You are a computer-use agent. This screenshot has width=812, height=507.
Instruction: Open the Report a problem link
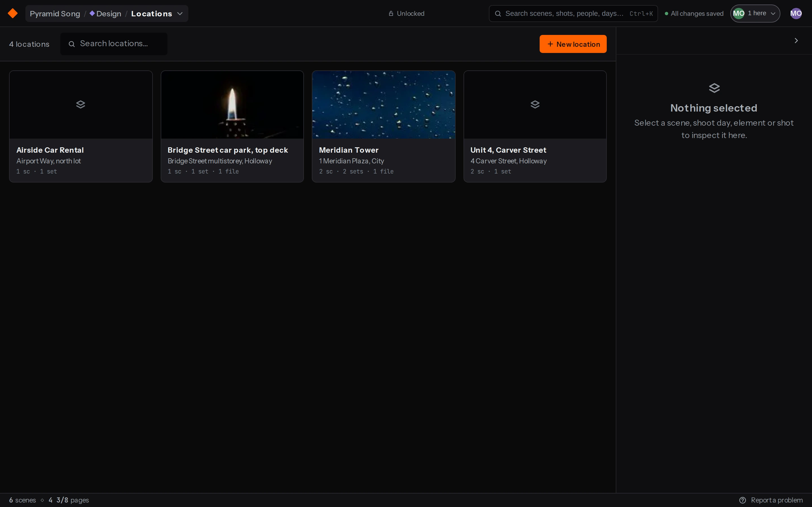[776, 500]
